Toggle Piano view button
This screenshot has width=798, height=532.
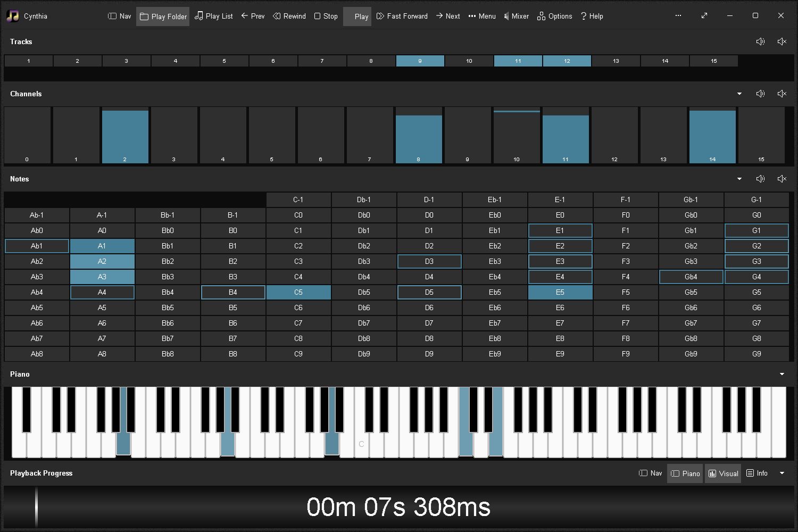[685, 473]
